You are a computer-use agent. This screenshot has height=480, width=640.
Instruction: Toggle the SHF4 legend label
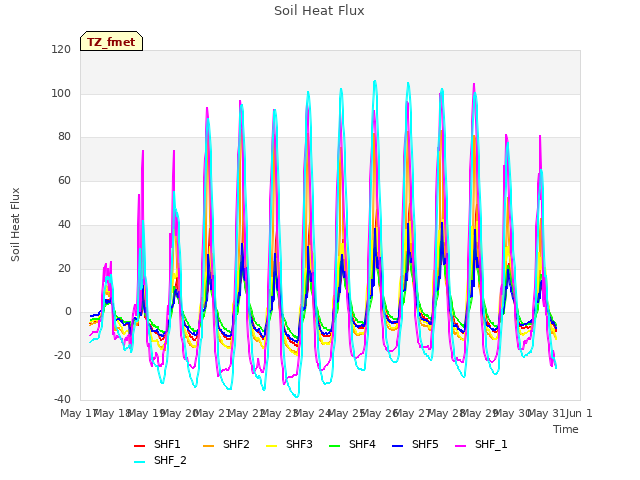pos(362,444)
